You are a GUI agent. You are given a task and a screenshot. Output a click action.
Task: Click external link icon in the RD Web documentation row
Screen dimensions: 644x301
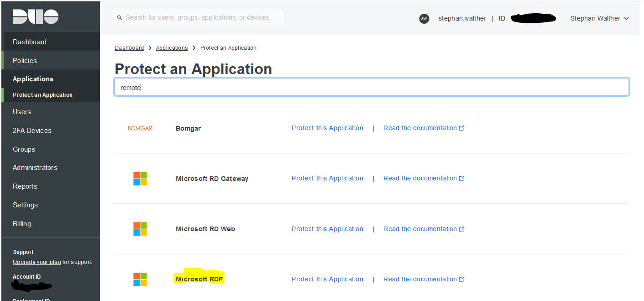click(x=461, y=229)
